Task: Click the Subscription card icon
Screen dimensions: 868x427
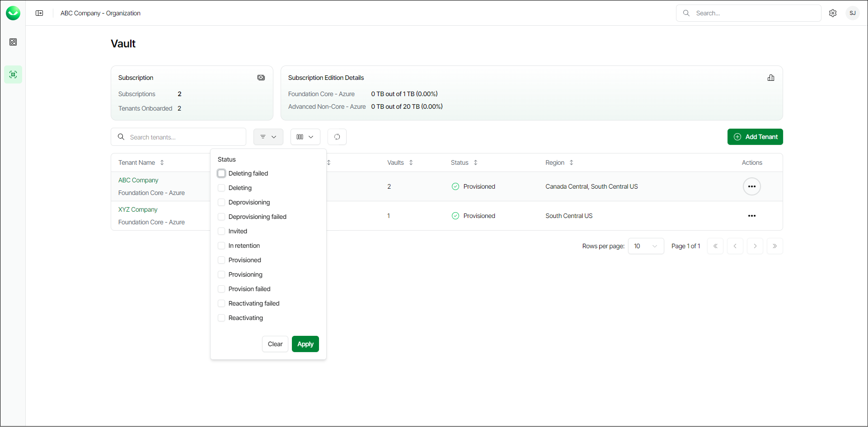Action: point(261,78)
